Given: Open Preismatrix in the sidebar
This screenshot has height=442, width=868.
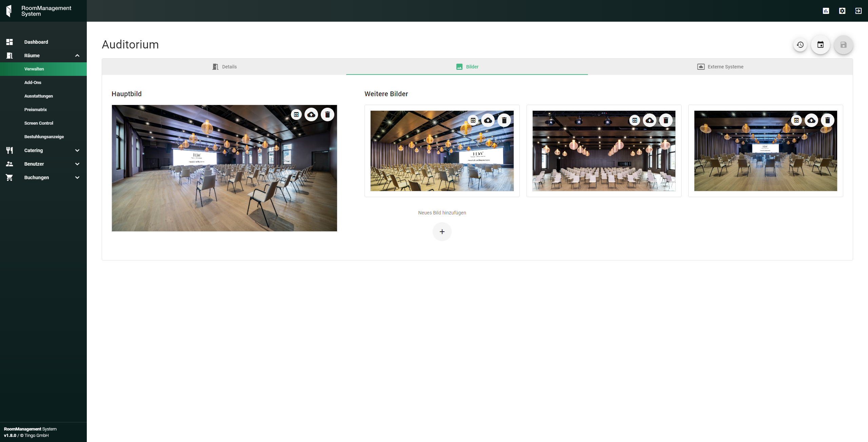Looking at the screenshot, I should tap(36, 110).
